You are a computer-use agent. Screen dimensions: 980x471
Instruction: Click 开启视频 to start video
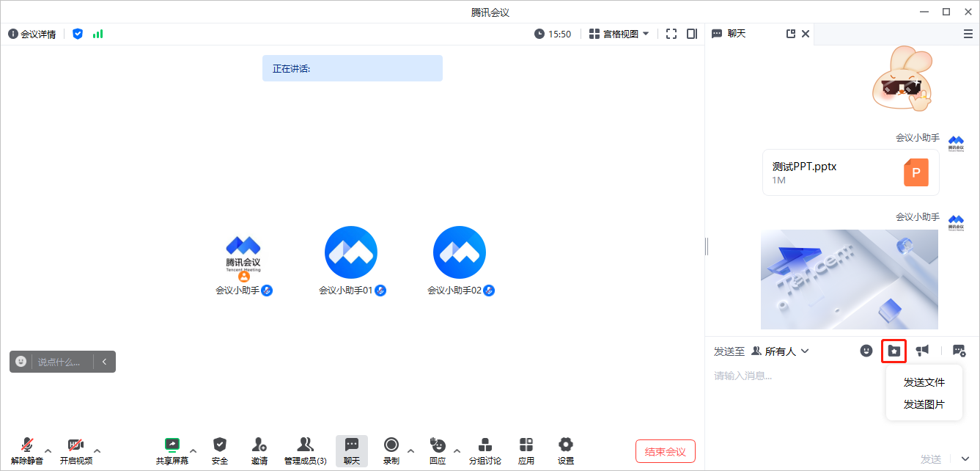pyautogui.click(x=76, y=451)
